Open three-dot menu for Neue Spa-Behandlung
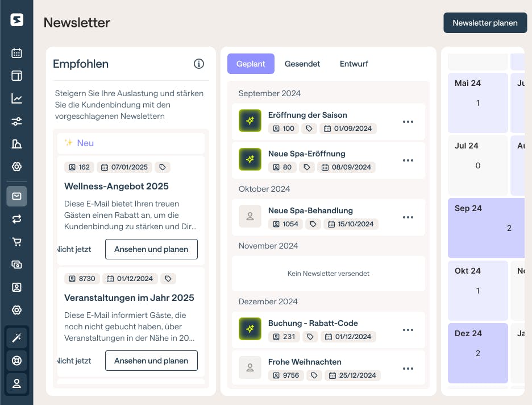 408,217
